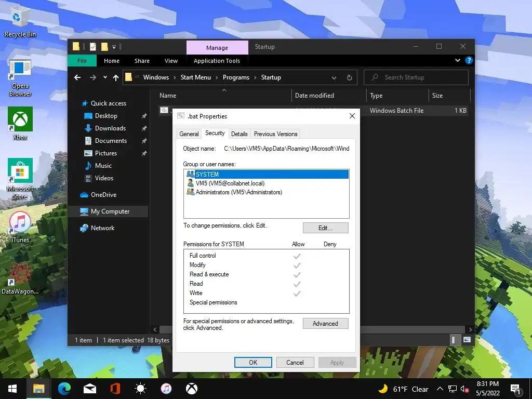Switch to General tab in Properties
This screenshot has width=532, height=399.
click(189, 134)
